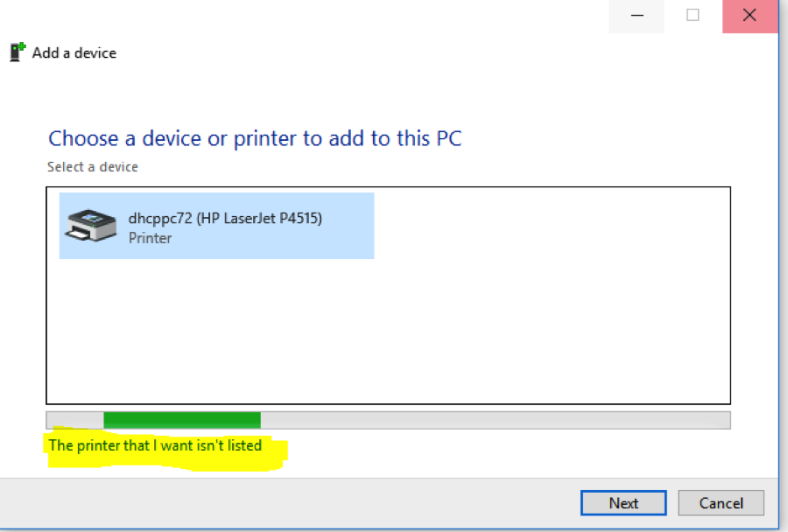This screenshot has height=532, width=788.
Task: Click the empty title bar area
Action: (x=350, y=17)
